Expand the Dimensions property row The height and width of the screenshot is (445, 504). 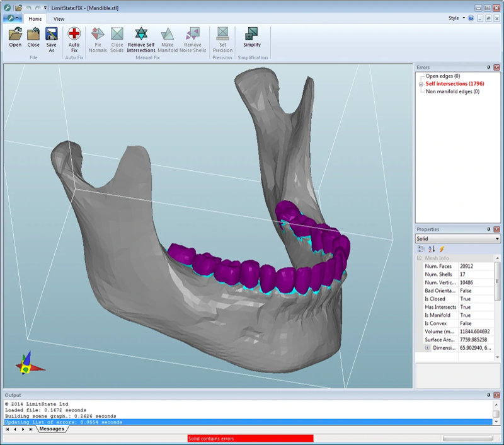point(428,348)
